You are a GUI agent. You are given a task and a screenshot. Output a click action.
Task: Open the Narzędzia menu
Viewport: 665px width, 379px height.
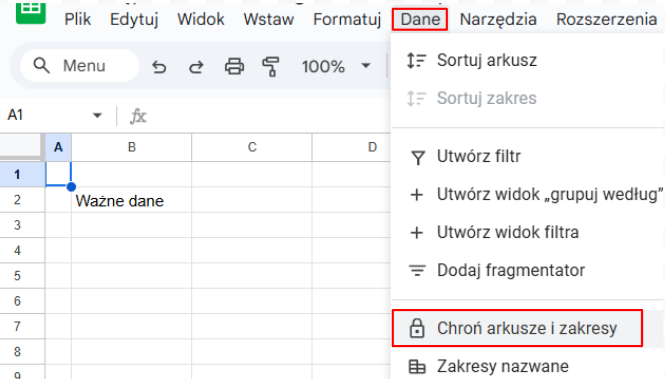click(498, 20)
